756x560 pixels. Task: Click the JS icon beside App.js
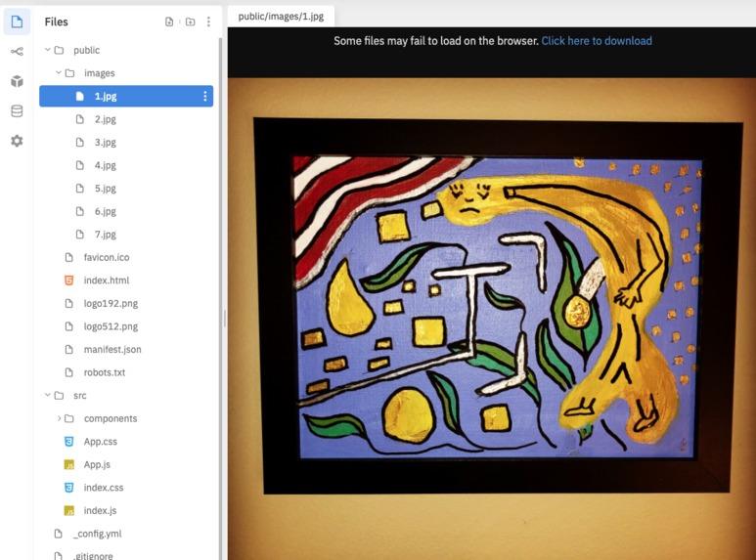point(68,464)
